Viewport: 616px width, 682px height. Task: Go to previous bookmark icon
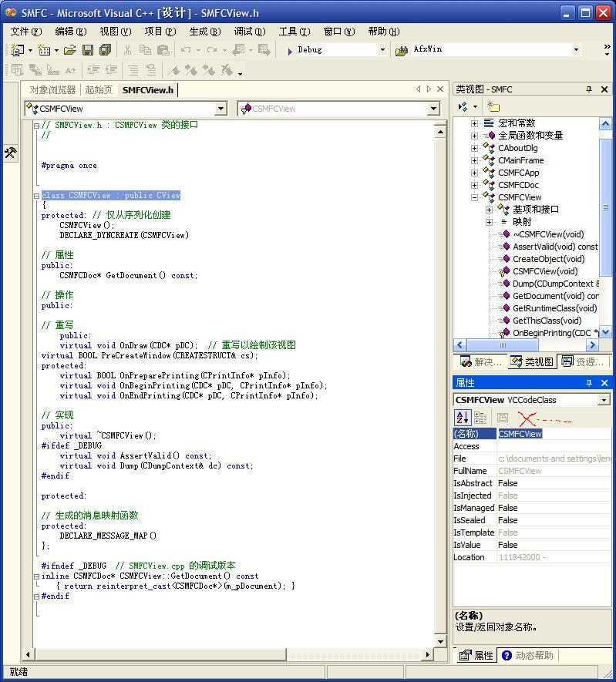click(209, 70)
